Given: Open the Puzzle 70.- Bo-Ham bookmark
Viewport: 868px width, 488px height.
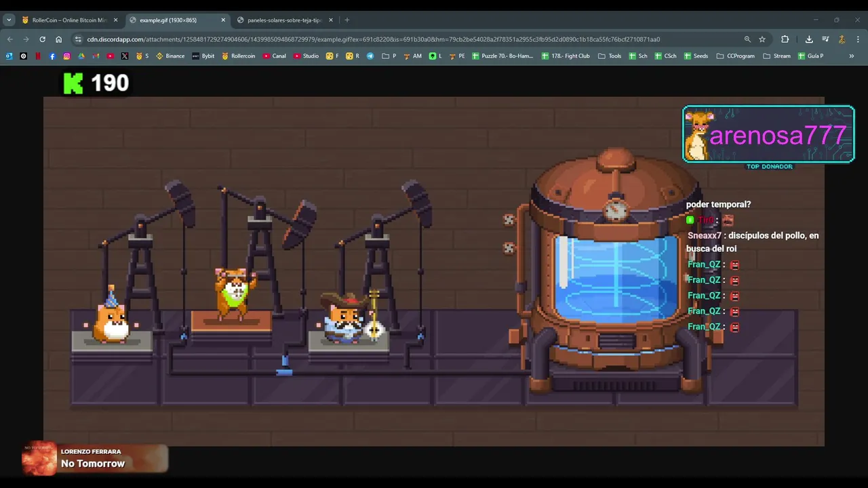Looking at the screenshot, I should click(x=503, y=56).
